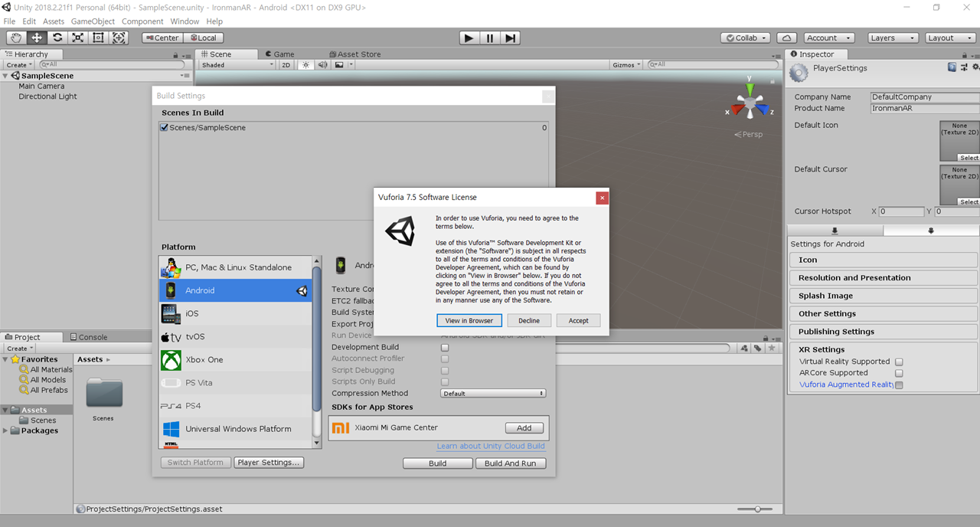Open Shaded draw mode dropdown
Screen dimensions: 980x527
[x=237, y=65]
